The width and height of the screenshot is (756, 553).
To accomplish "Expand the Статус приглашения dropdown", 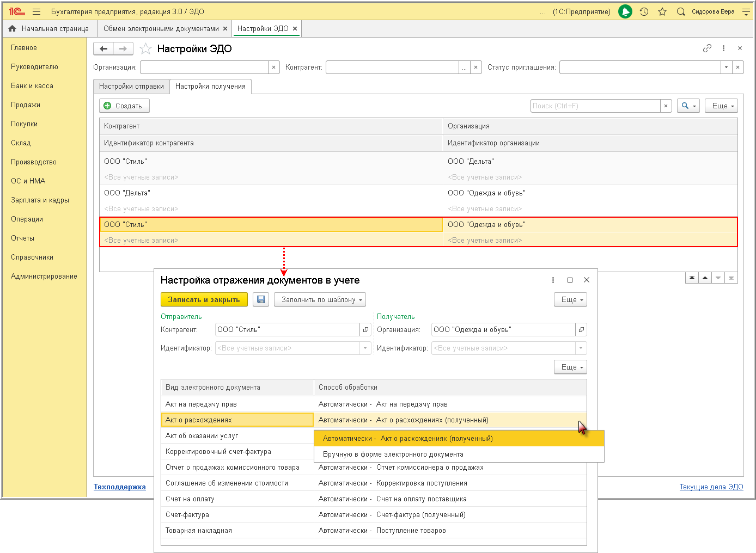I will pos(726,67).
